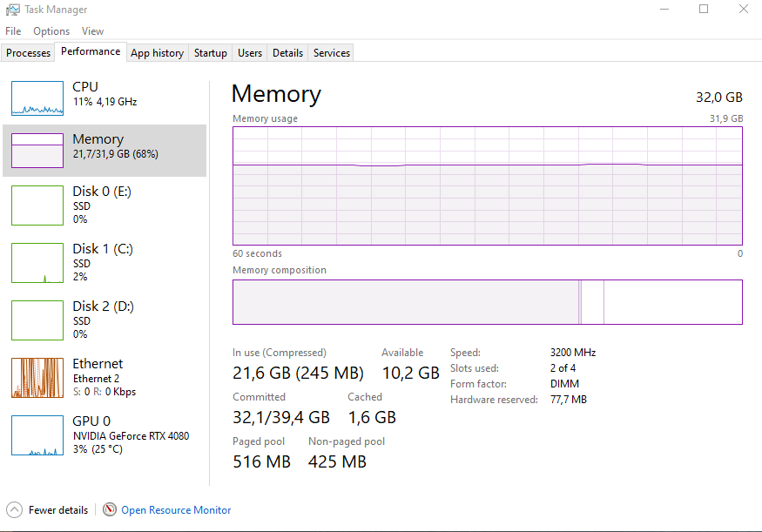The height and width of the screenshot is (532, 762).
Task: Click the Task Manager title bar icon
Action: pyautogui.click(x=13, y=10)
